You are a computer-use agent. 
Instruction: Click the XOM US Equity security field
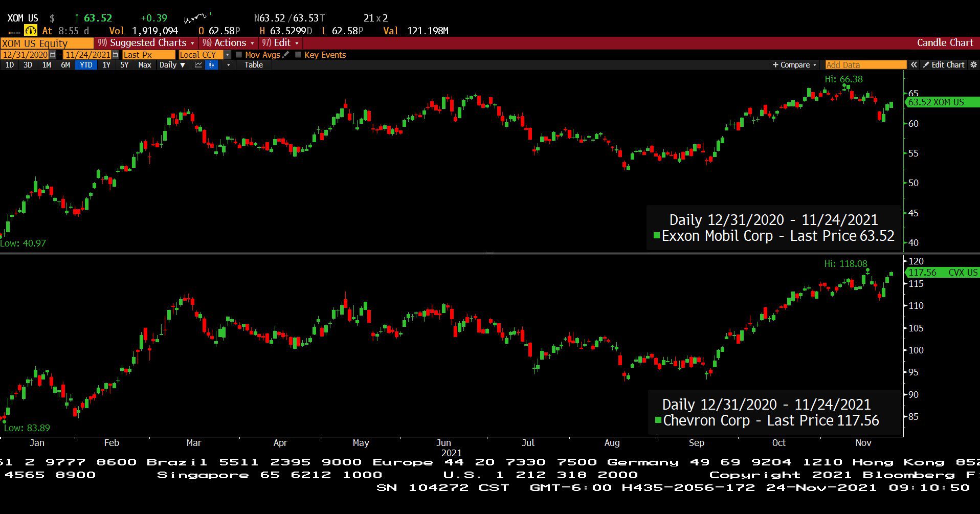tap(47, 43)
